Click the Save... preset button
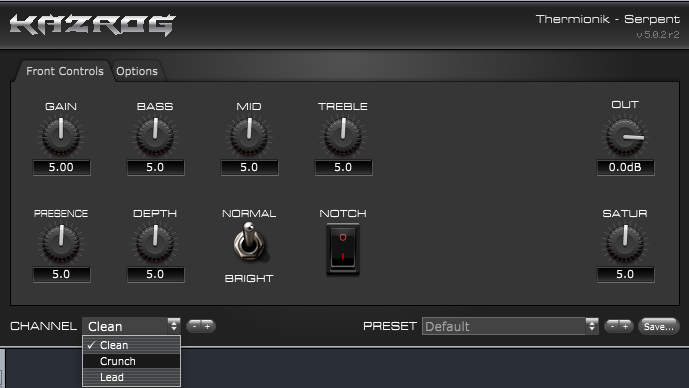The image size is (689, 388). tap(658, 326)
